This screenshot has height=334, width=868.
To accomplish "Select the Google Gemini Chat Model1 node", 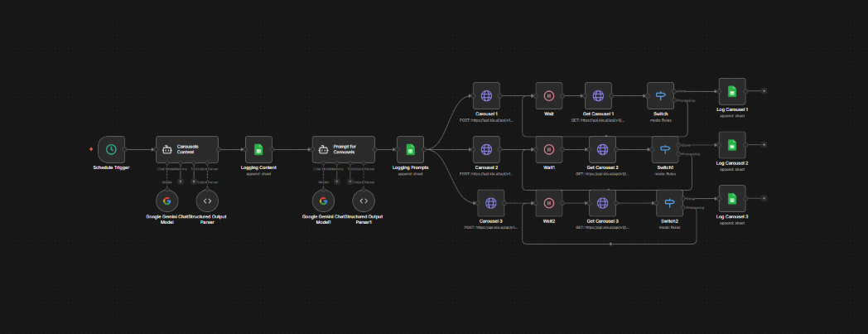I will click(x=323, y=201).
